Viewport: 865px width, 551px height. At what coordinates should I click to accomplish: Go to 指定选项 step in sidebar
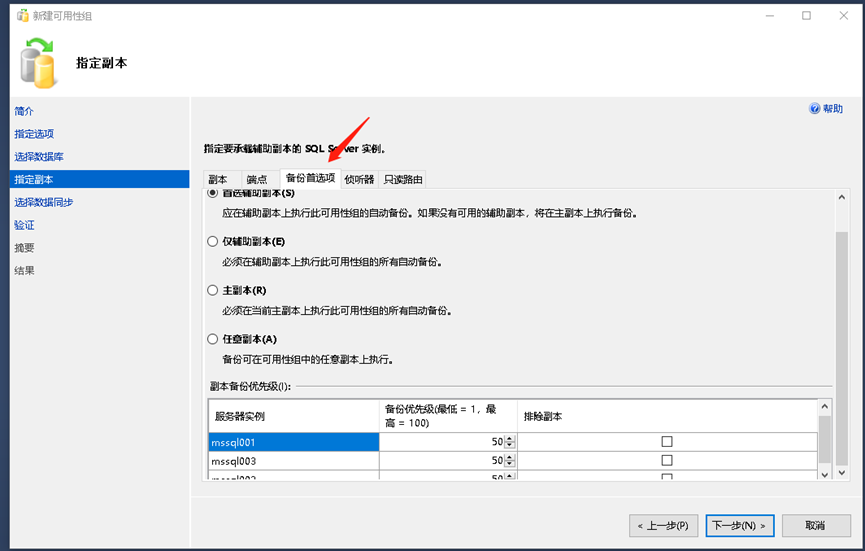click(34, 134)
